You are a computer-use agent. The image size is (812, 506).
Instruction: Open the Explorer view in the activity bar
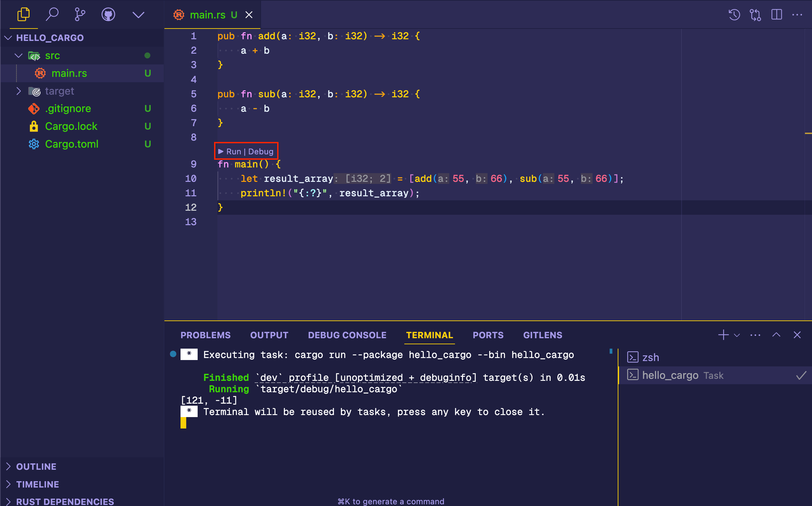tap(23, 14)
